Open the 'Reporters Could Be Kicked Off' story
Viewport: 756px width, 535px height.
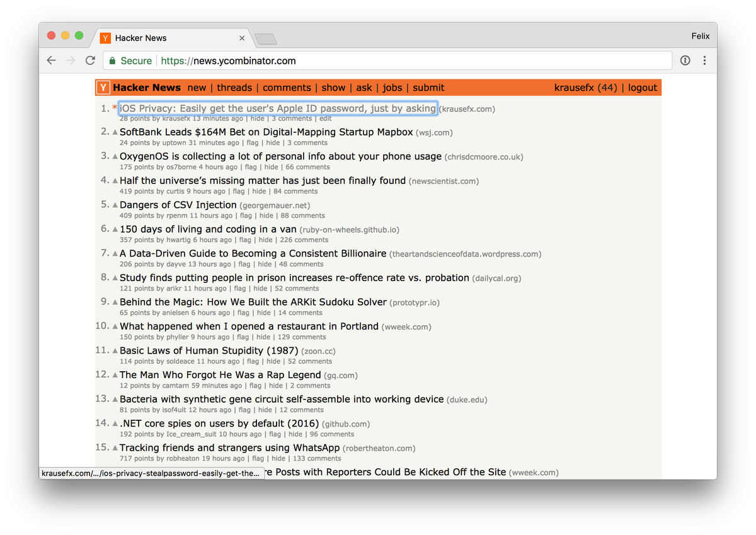point(386,472)
